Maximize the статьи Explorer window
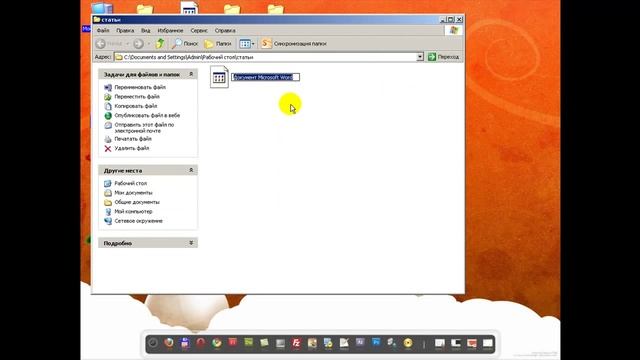The image size is (640, 360). pyautogui.click(x=451, y=20)
